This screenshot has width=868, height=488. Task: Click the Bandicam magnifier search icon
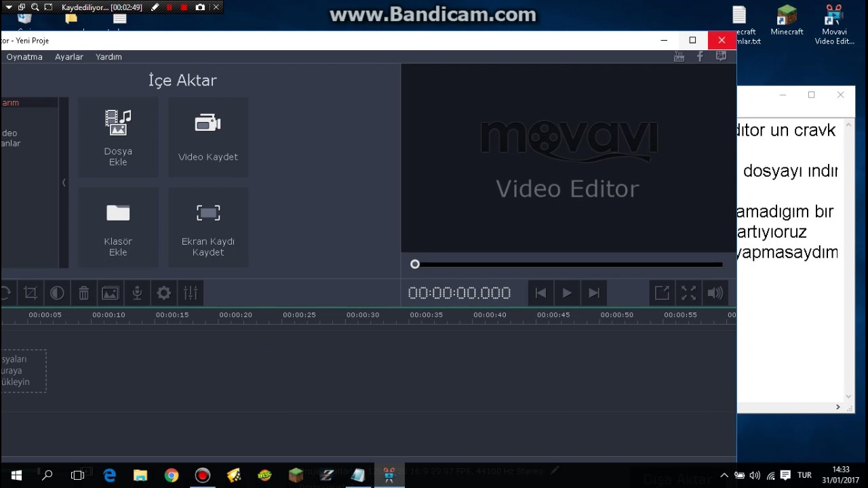(35, 7)
